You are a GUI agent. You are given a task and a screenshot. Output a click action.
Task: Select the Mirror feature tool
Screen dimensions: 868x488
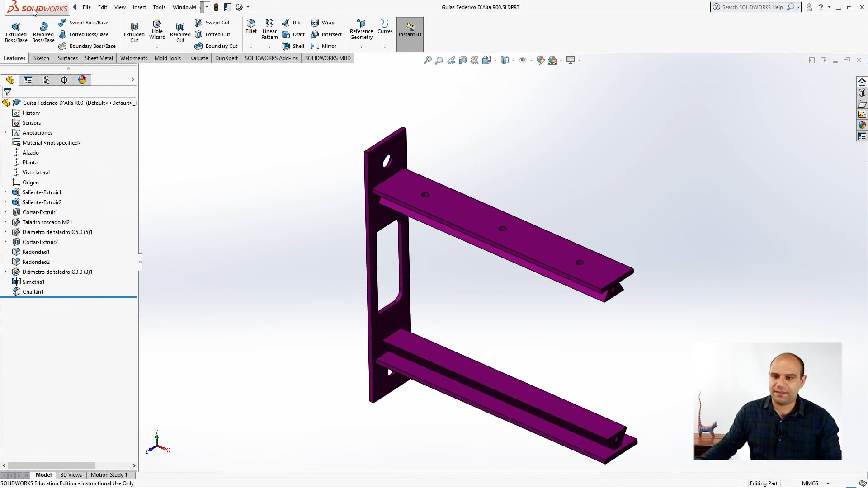point(324,46)
